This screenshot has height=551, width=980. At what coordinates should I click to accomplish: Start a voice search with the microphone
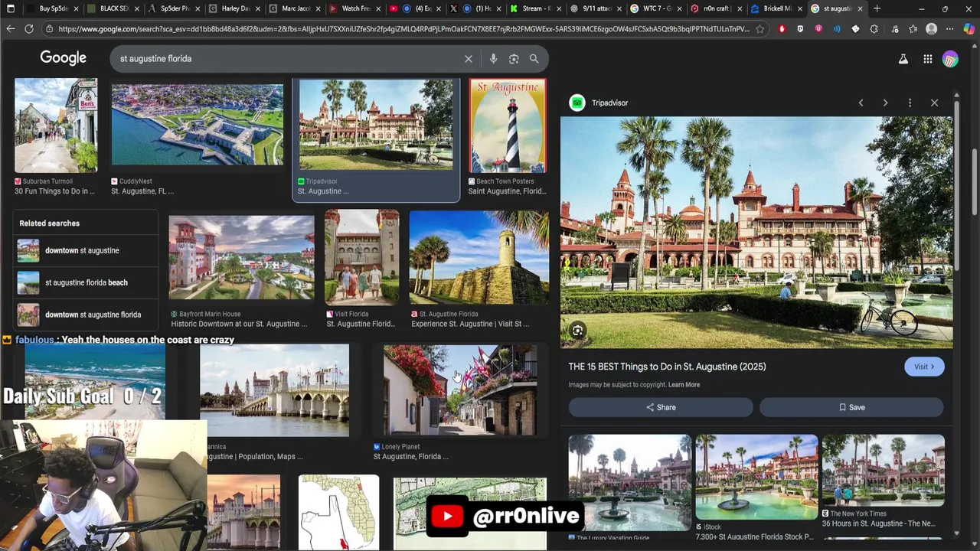493,59
